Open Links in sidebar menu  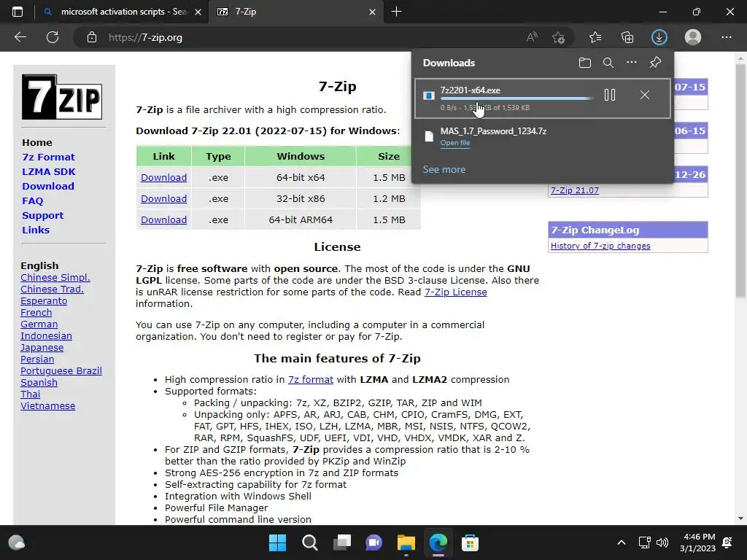point(36,230)
